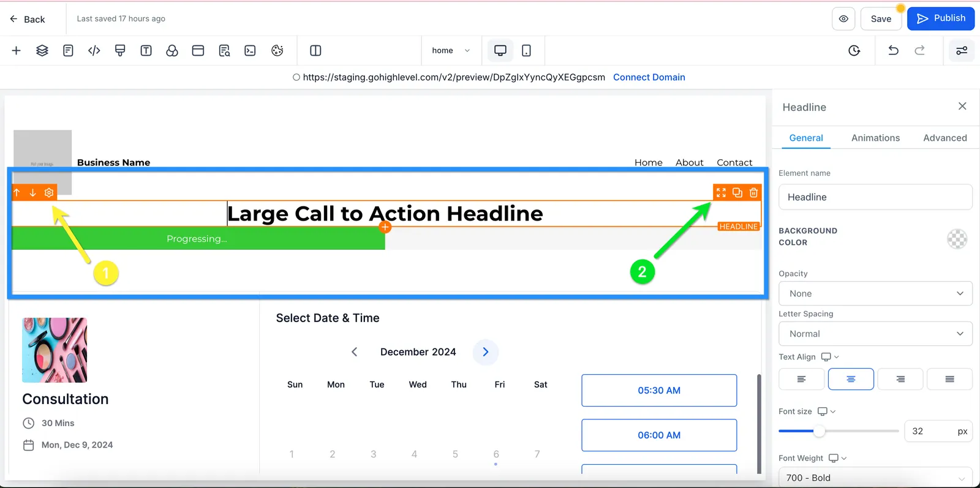This screenshot has height=488, width=980.
Task: Open the Connect Domain link
Action: point(649,77)
